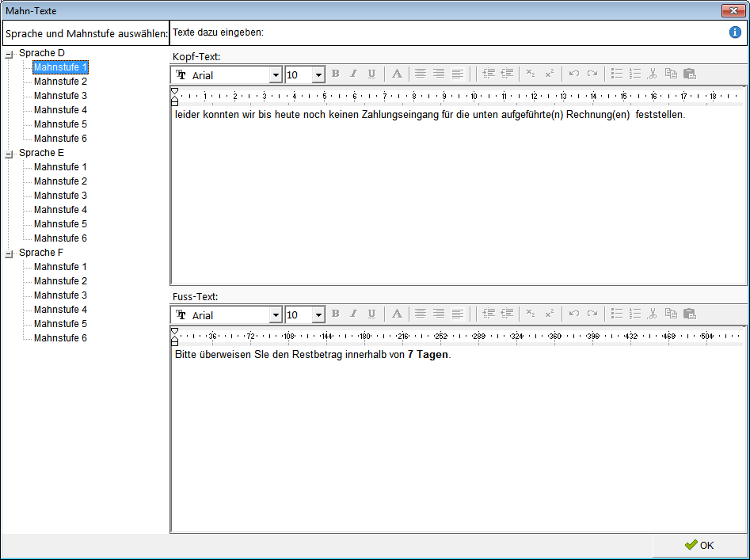Click scissors cut icon in Kopf-Text toolbar
This screenshot has height=560, width=750.
pyautogui.click(x=653, y=74)
